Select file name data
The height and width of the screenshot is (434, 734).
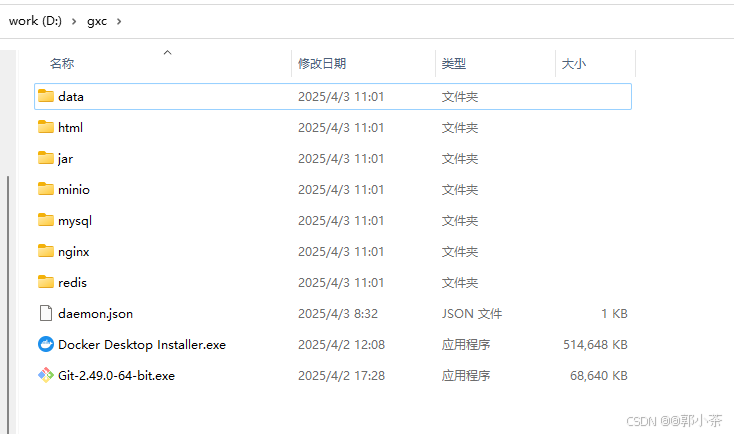[71, 96]
